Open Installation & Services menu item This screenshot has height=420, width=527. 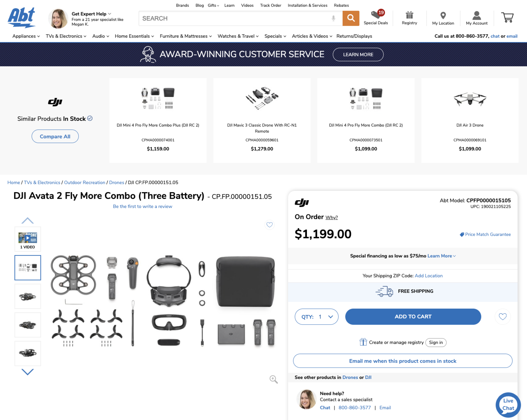[307, 6]
